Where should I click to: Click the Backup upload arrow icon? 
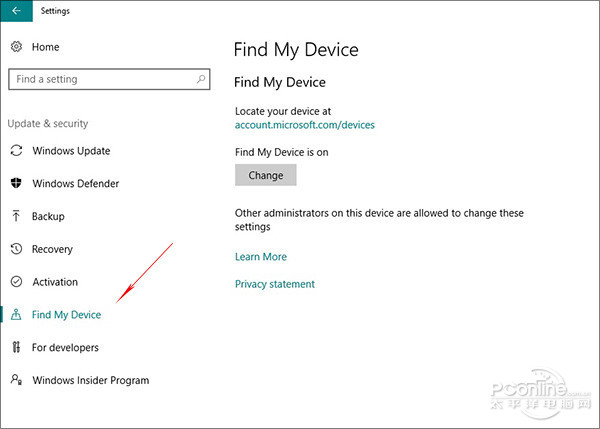pyautogui.click(x=16, y=216)
